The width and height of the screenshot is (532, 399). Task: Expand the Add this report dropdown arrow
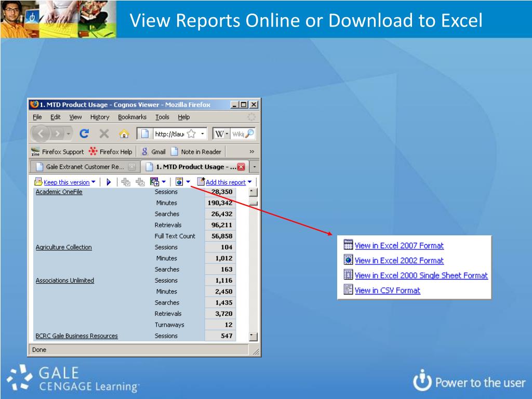[250, 182]
